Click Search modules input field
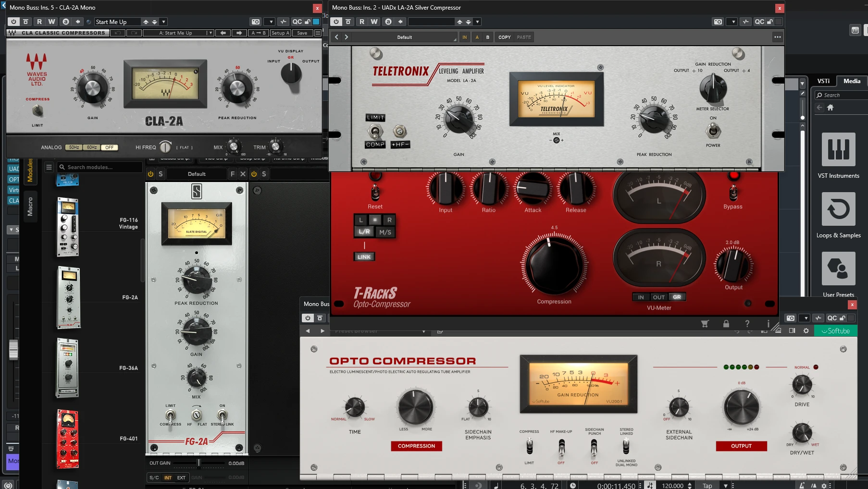The width and height of the screenshot is (868, 489). pos(100,167)
